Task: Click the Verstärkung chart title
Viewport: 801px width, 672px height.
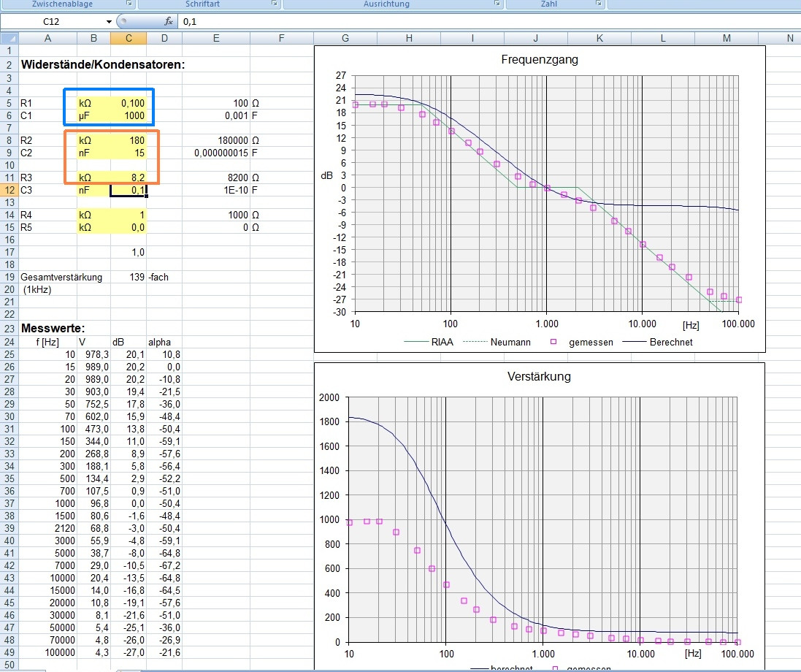Action: pos(539,377)
